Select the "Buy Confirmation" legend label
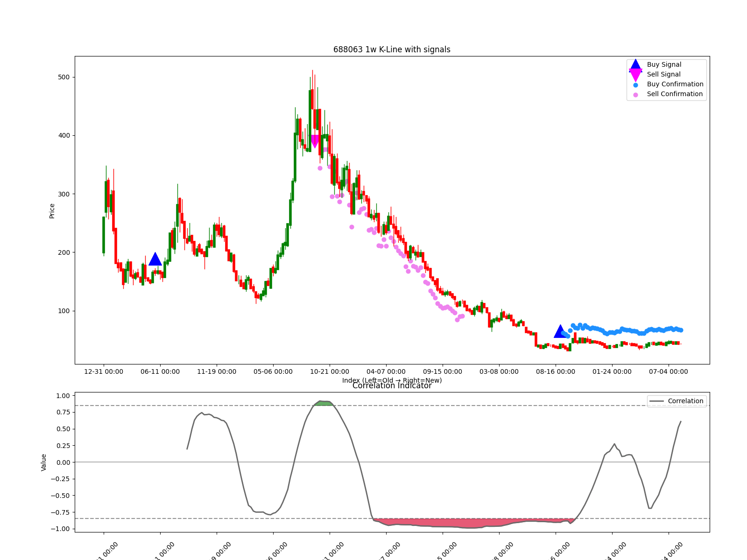The width and height of the screenshot is (747, 560). pyautogui.click(x=675, y=84)
